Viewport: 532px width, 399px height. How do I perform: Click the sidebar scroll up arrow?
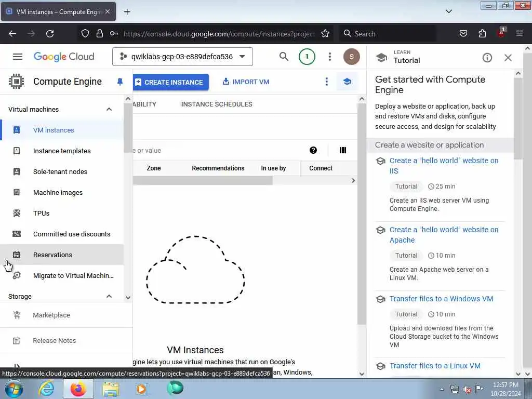tap(128, 99)
